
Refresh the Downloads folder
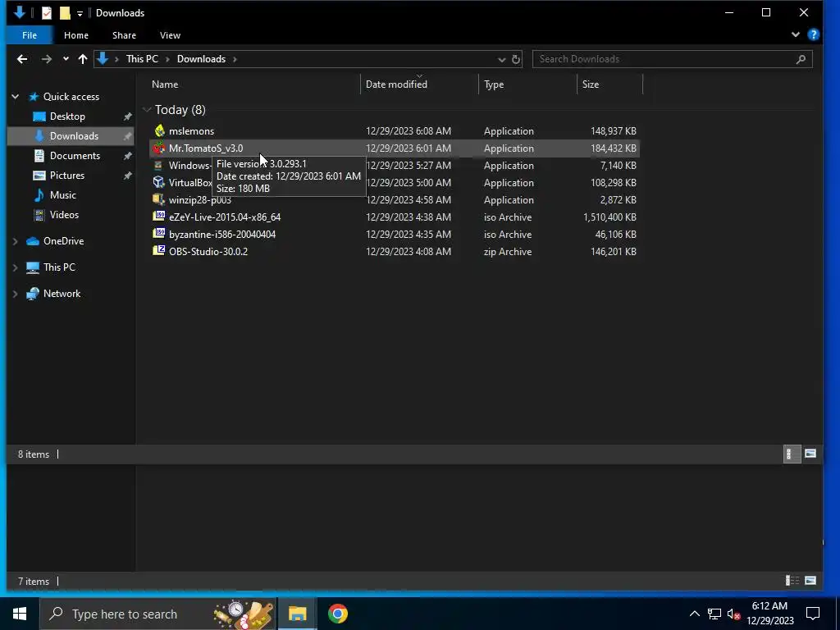click(x=515, y=59)
